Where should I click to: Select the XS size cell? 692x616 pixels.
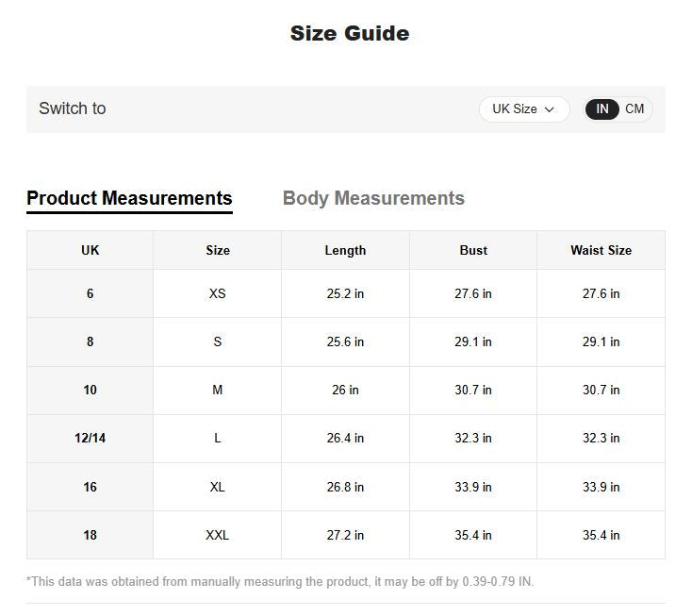(x=218, y=293)
